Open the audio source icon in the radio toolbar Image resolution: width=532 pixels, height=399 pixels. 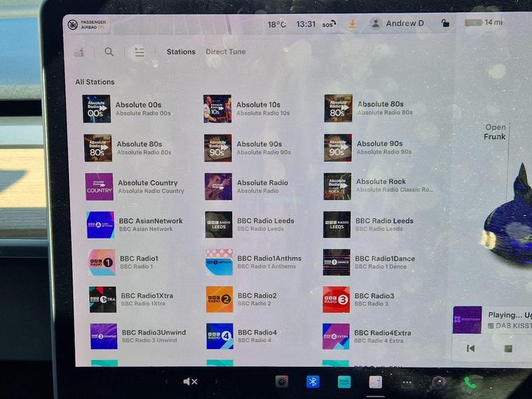[x=79, y=52]
